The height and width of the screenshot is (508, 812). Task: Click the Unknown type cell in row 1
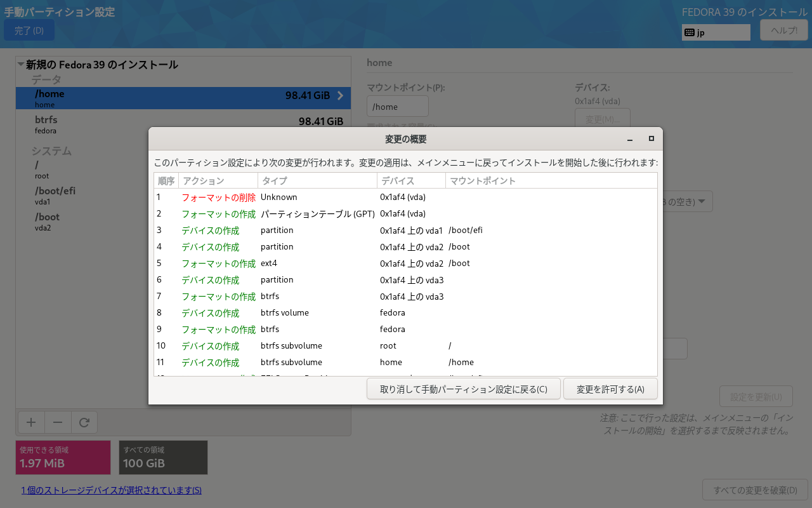279,197
